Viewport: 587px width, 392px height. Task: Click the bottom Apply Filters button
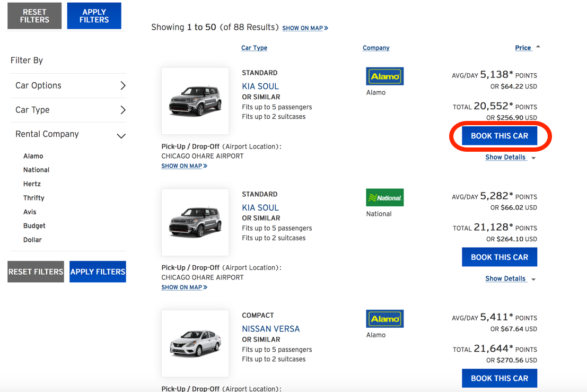[98, 272]
